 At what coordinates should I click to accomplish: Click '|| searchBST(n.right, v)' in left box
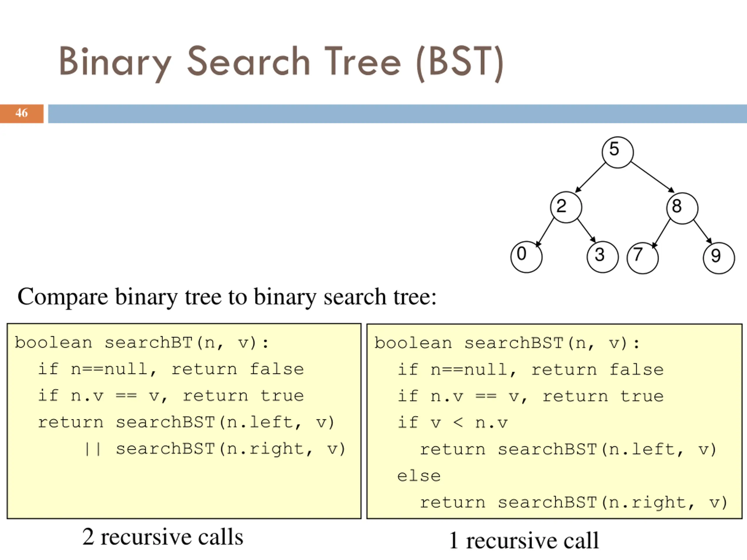click(x=214, y=449)
